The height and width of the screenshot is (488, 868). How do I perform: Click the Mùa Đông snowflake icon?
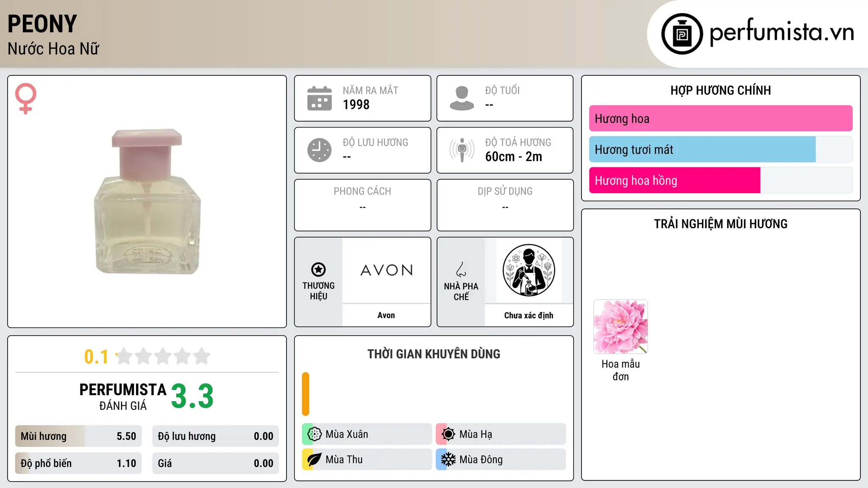(448, 460)
